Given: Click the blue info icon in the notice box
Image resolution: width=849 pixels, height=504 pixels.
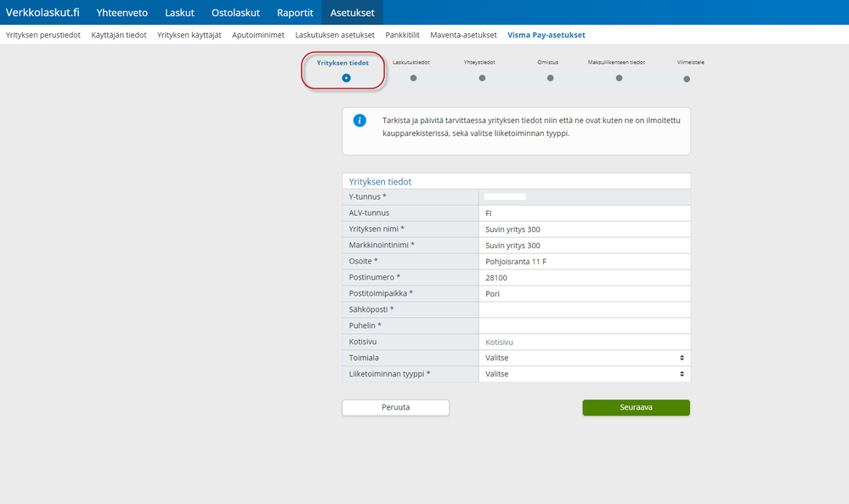Looking at the screenshot, I should pyautogui.click(x=359, y=120).
